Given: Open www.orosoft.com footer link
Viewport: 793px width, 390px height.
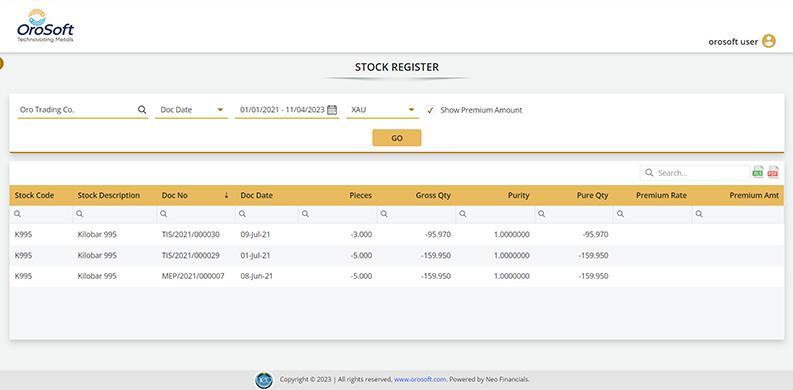Looking at the screenshot, I should 420,379.
